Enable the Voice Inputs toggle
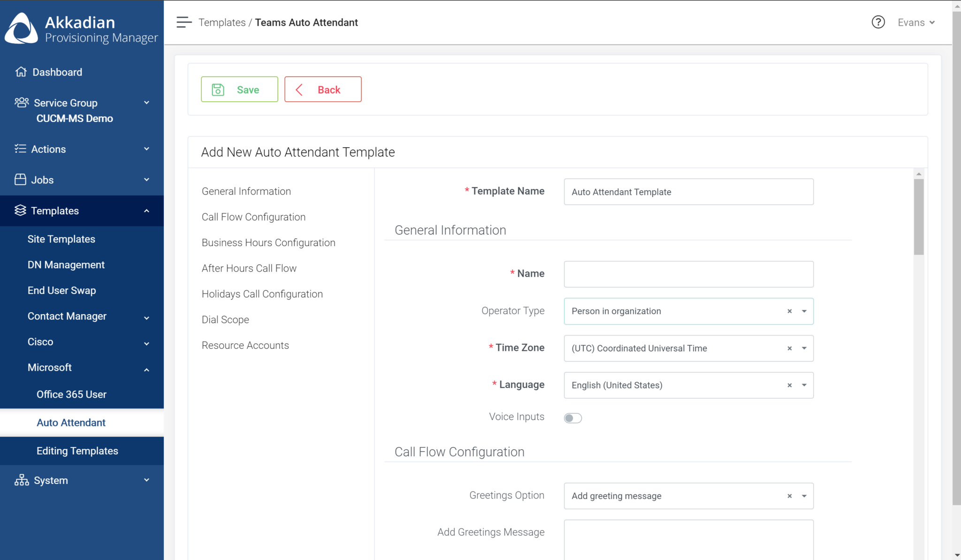This screenshot has height=560, width=961. click(573, 417)
